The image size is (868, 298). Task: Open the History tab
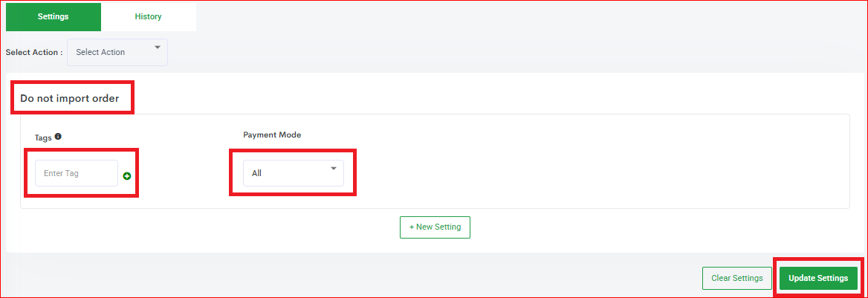(148, 16)
